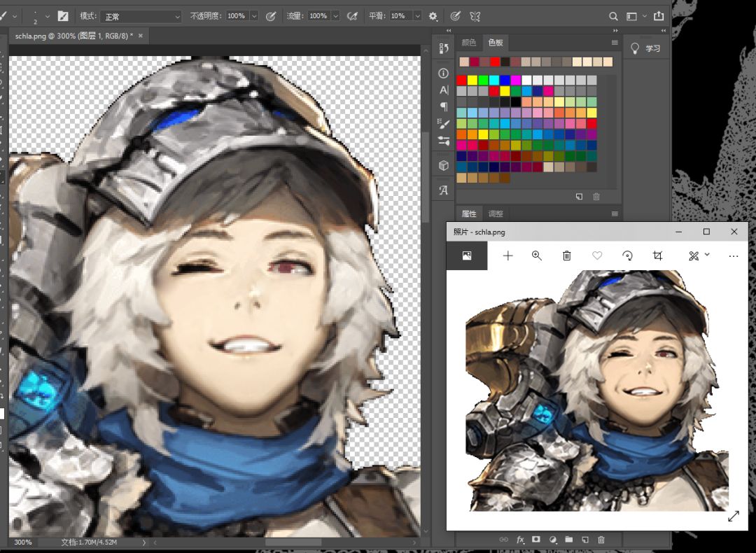Open the Glyphs panel icon

pos(444,190)
